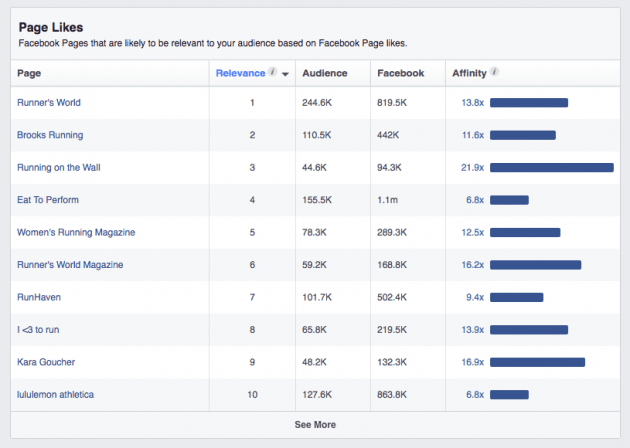
Task: Open the Eat To Perform link
Action: coord(48,200)
